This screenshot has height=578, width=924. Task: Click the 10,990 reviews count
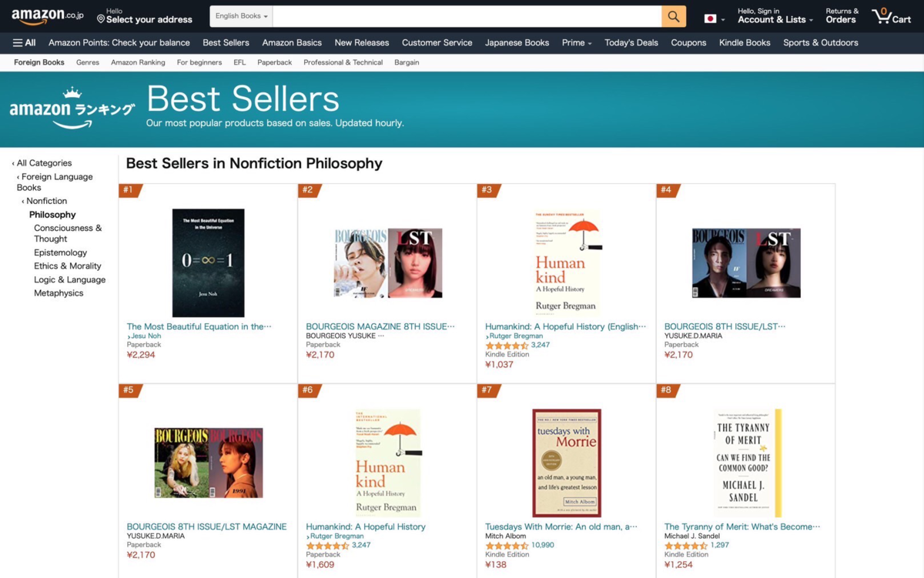[x=542, y=545]
